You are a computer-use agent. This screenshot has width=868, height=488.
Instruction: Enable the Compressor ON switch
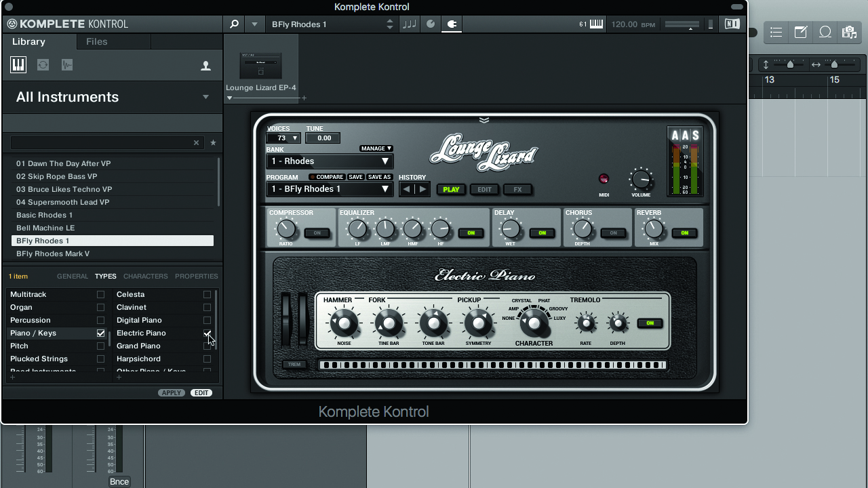click(x=317, y=233)
